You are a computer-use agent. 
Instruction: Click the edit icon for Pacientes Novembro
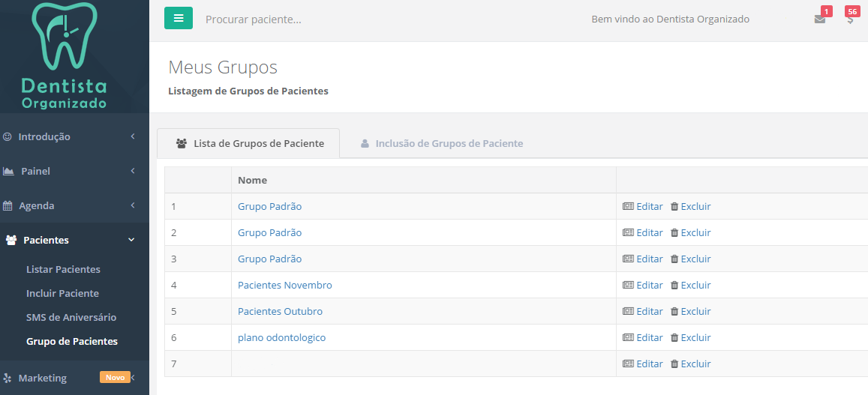point(628,286)
